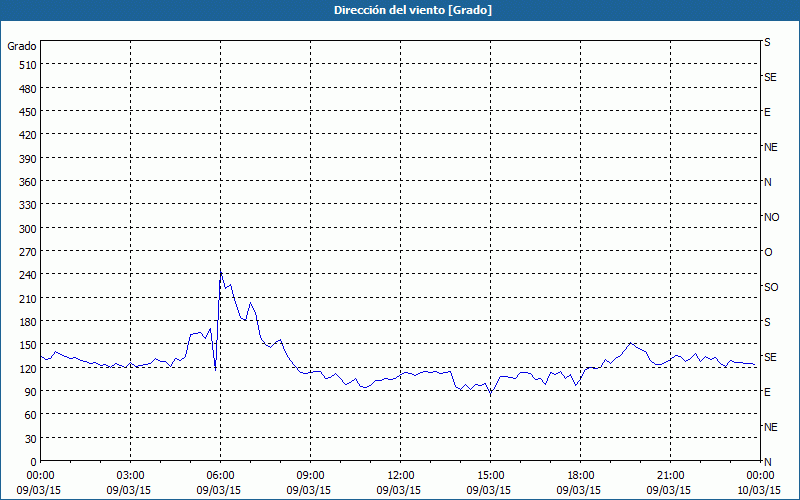The width and height of the screenshot is (800, 500).
Task: Select the "18:00" time axis label
Action: 581,476
